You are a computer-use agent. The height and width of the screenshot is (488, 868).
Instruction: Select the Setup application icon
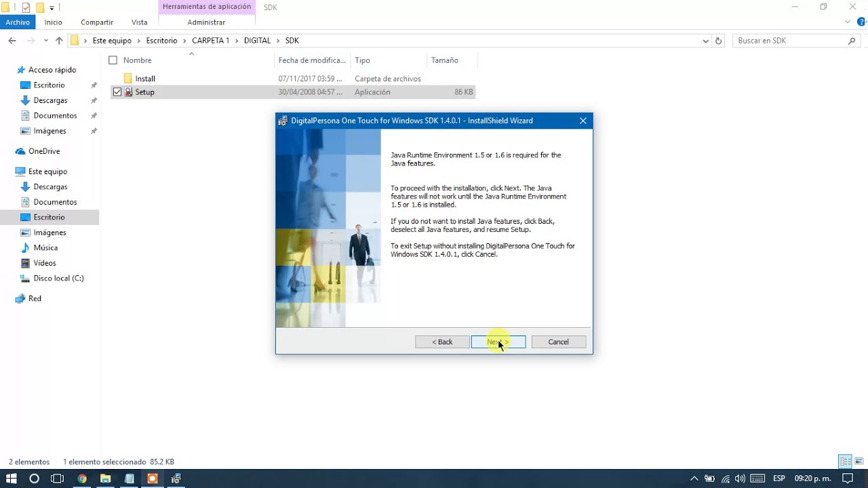tap(129, 92)
